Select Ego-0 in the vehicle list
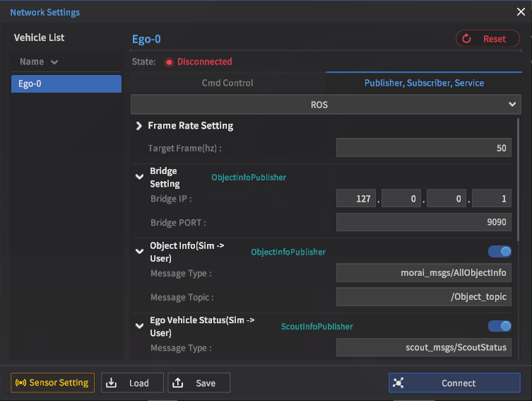Viewport: 532px width, 401px height. 66,83
